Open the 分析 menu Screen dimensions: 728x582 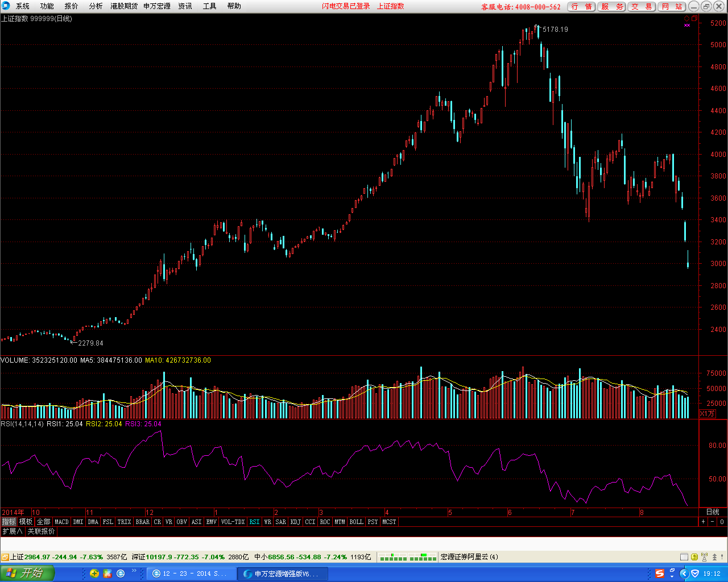point(96,6)
